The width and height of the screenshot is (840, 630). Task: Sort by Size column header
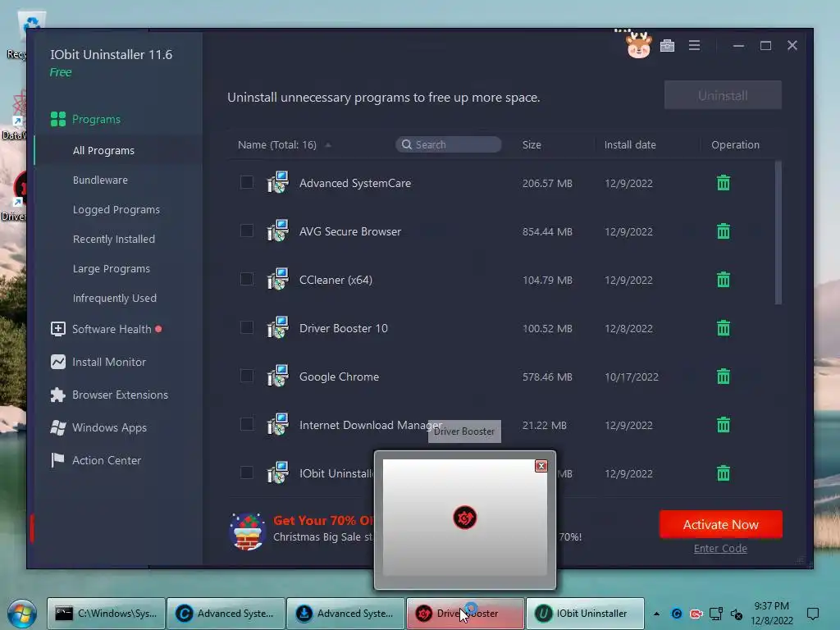click(x=532, y=144)
